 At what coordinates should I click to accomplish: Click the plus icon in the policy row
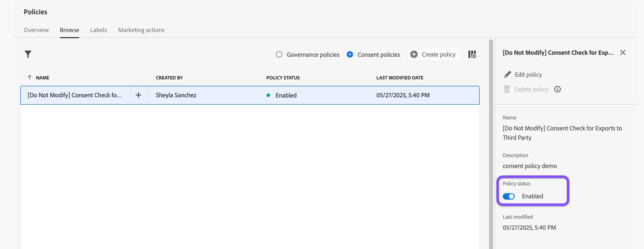138,95
